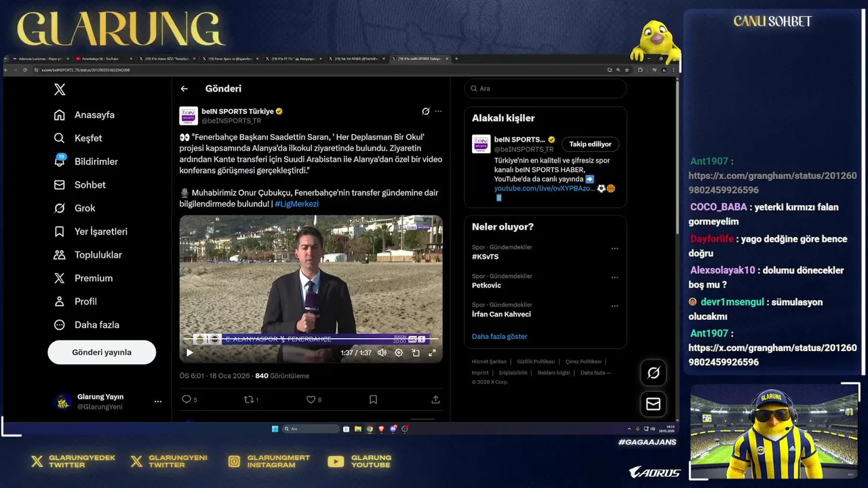Open File Explorer from taskbar

click(x=358, y=429)
